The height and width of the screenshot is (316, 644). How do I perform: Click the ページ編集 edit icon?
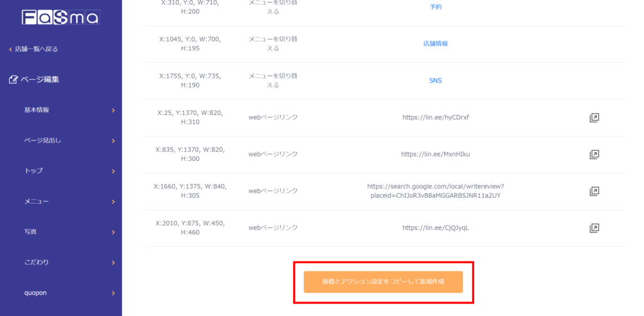point(13,80)
